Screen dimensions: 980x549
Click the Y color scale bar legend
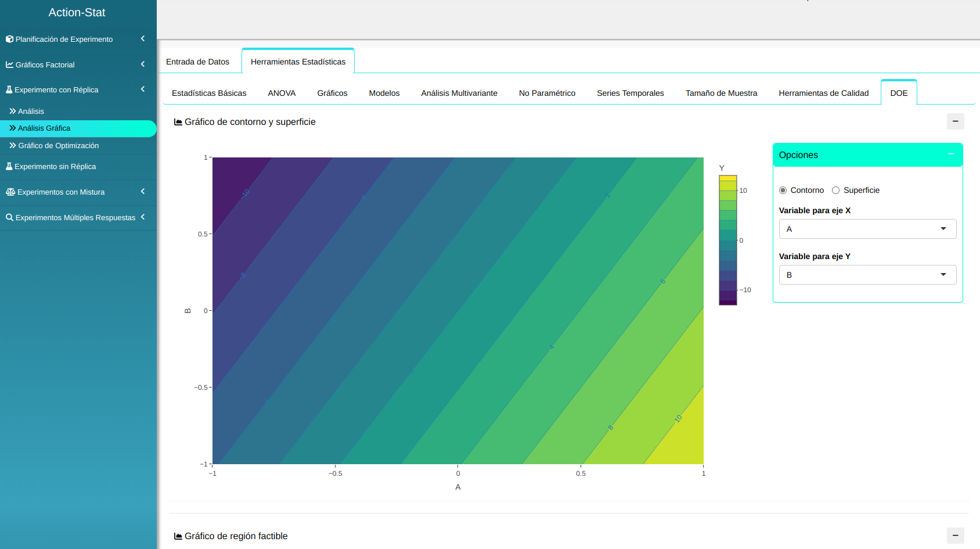click(x=728, y=240)
